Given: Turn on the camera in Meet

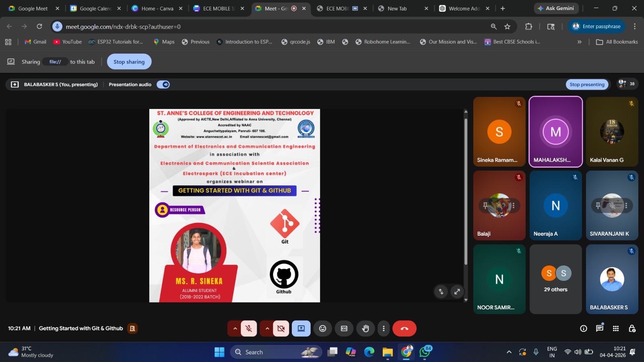Looking at the screenshot, I should tap(281, 329).
